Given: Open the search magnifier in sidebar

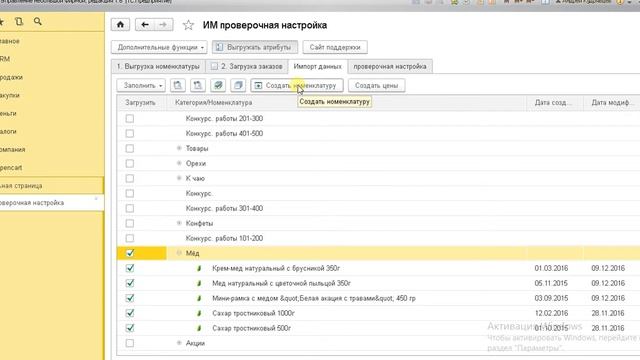Looking at the screenshot, I should [38, 21].
